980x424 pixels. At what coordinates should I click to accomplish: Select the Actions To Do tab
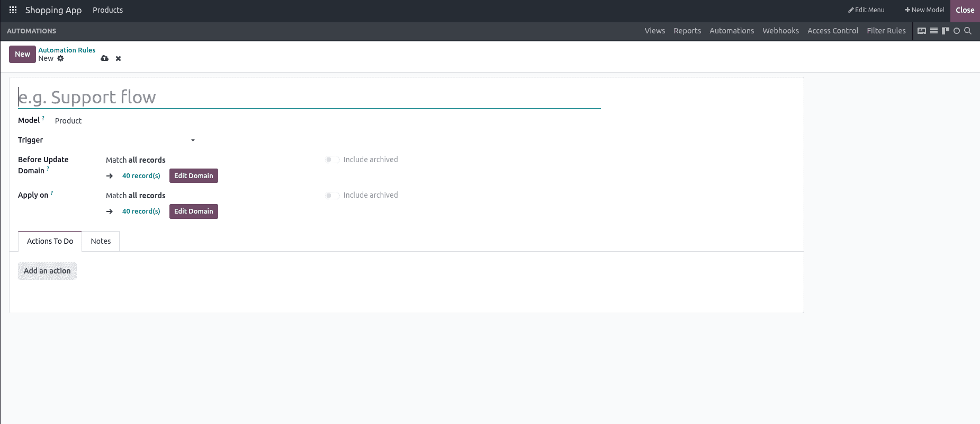pos(50,241)
